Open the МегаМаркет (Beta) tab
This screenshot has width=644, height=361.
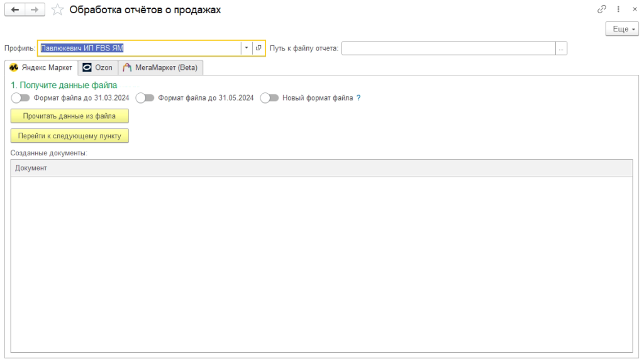tap(160, 68)
